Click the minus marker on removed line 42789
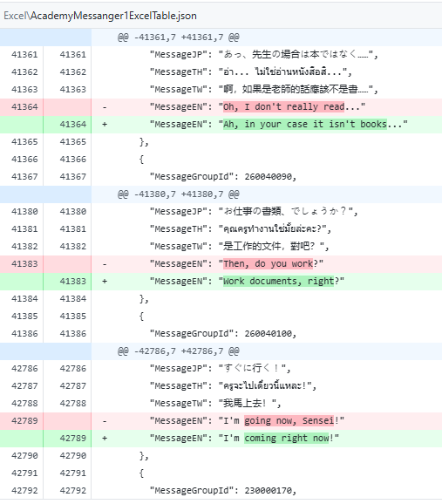The width and height of the screenshot is (442, 504). click(105, 421)
